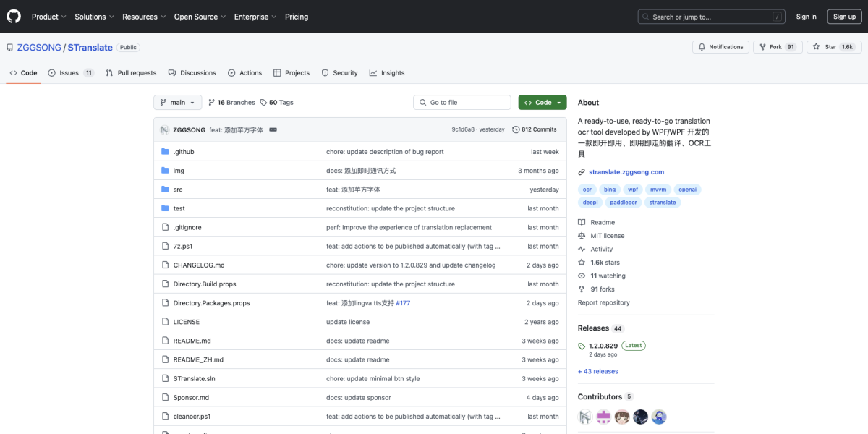Click the Sign up button
Image resolution: width=868 pixels, height=434 pixels.
point(844,16)
